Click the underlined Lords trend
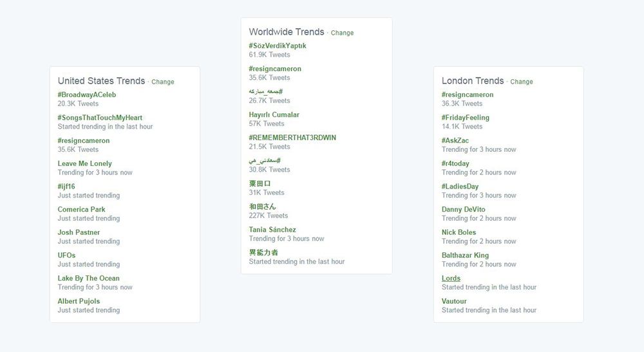 click(x=451, y=279)
